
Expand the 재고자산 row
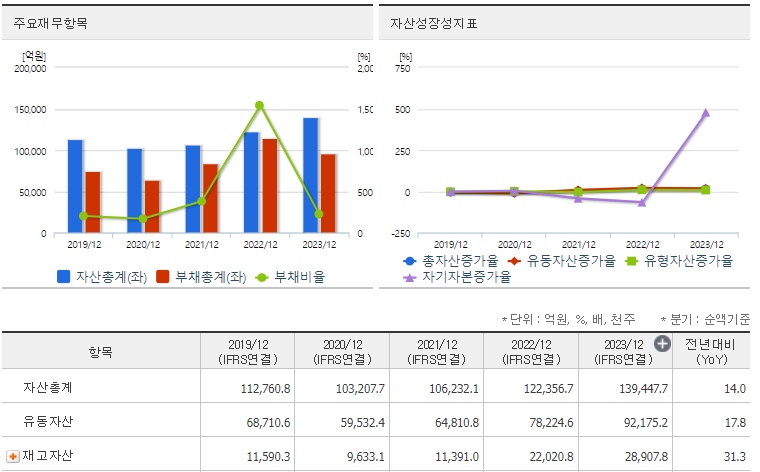(13, 456)
